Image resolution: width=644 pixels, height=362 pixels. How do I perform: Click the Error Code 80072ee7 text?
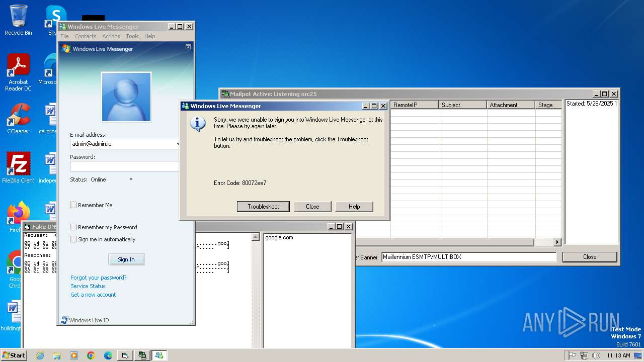coord(240,183)
